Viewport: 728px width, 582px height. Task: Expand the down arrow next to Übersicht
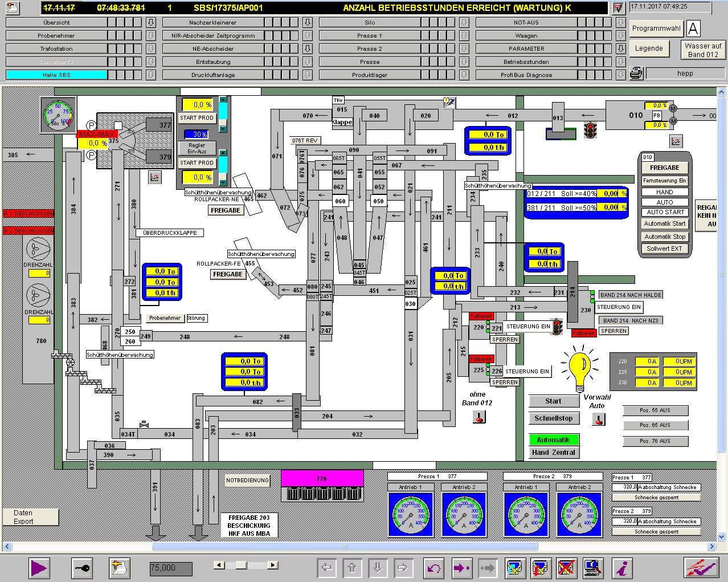click(150, 22)
